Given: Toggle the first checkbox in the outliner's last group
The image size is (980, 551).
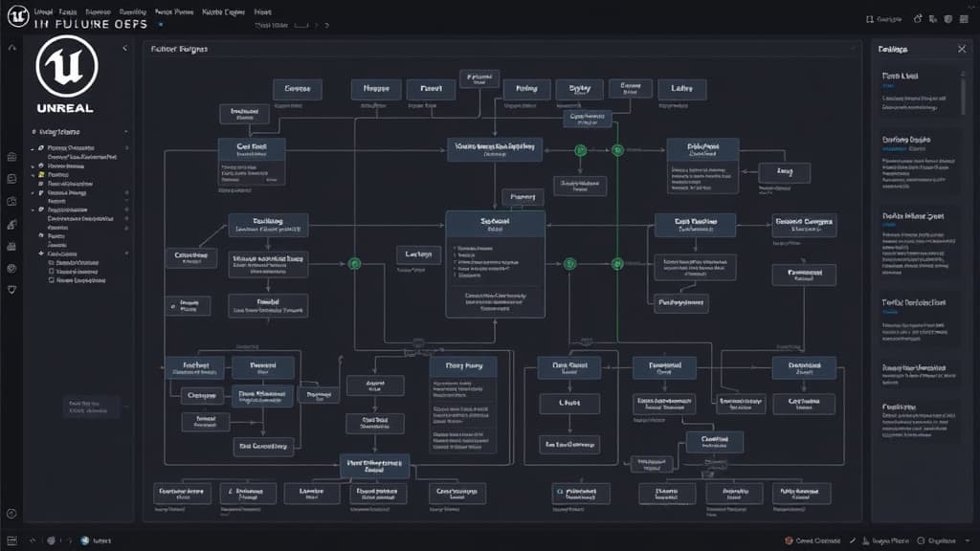Looking at the screenshot, I should coord(51,261).
